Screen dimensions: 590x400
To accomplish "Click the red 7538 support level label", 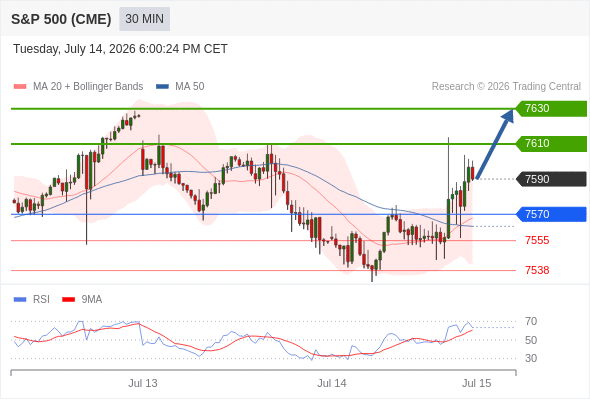I will point(537,270).
